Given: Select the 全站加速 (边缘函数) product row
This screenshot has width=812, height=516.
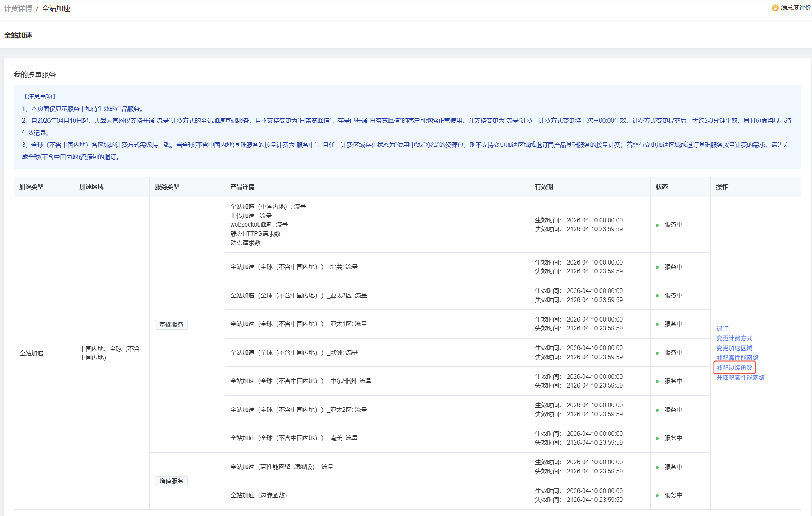Looking at the screenshot, I should coord(259,495).
